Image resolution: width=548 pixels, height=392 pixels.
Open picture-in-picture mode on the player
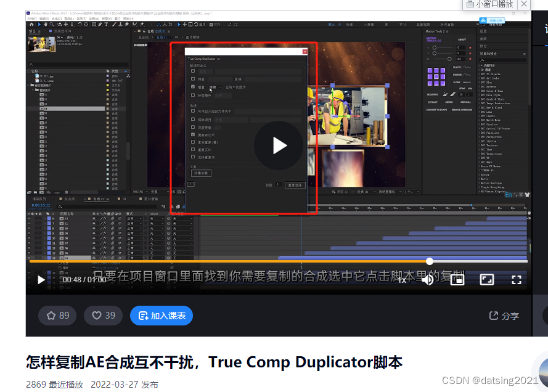pos(457,279)
